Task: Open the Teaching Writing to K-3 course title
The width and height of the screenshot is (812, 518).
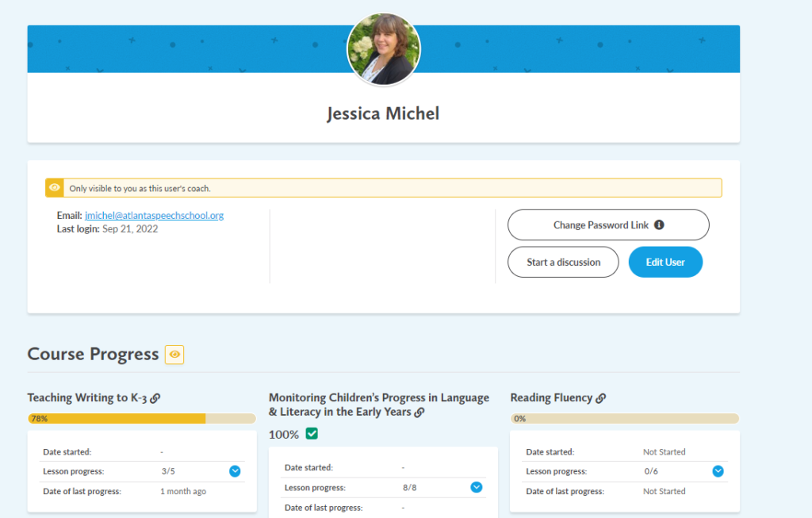Action: pyautogui.click(x=87, y=398)
